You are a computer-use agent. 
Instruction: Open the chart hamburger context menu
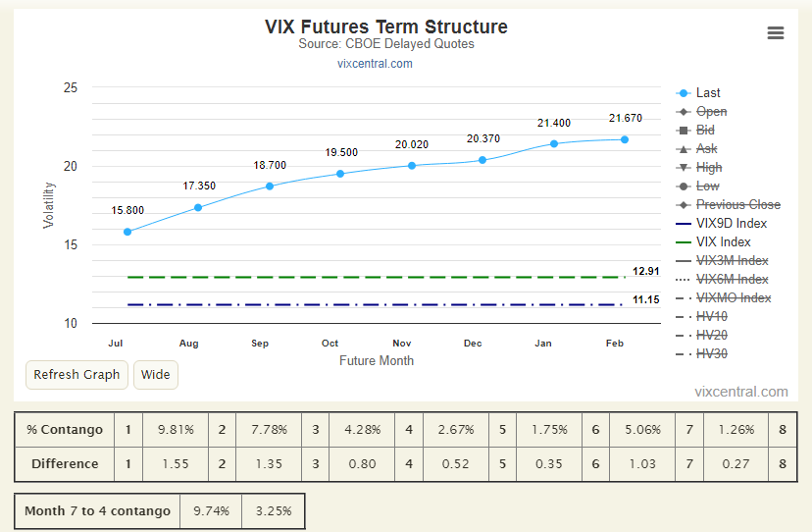[776, 33]
